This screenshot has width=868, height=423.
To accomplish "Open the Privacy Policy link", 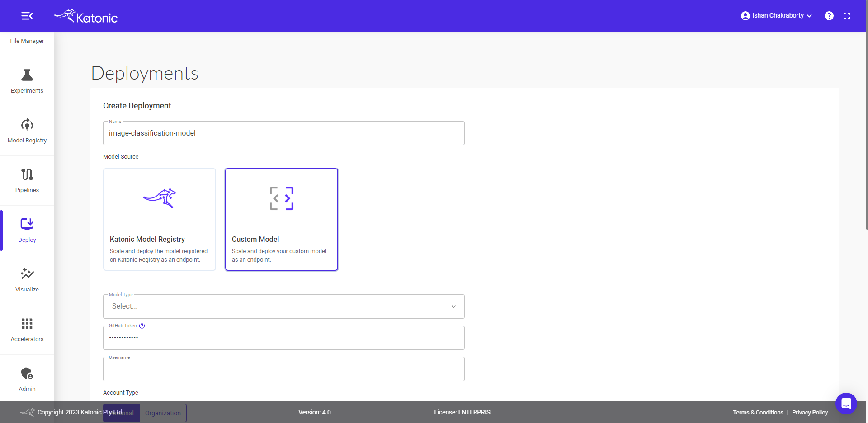I will (810, 413).
